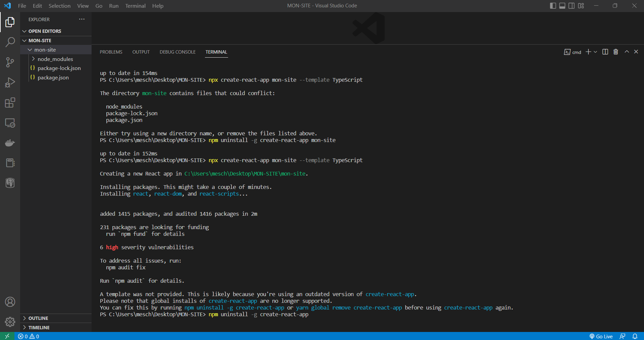Expand the OUTLINE section
The image size is (644, 340).
click(x=56, y=318)
